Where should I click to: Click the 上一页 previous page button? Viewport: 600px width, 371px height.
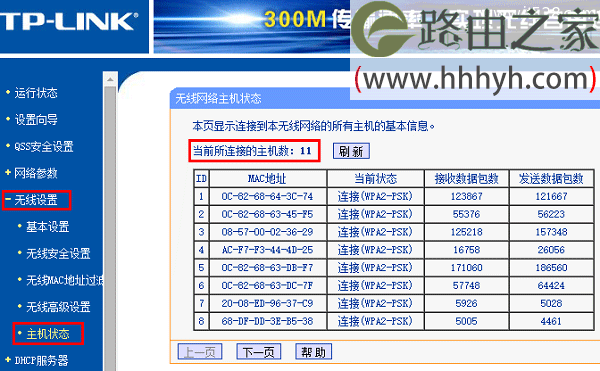pos(200,351)
